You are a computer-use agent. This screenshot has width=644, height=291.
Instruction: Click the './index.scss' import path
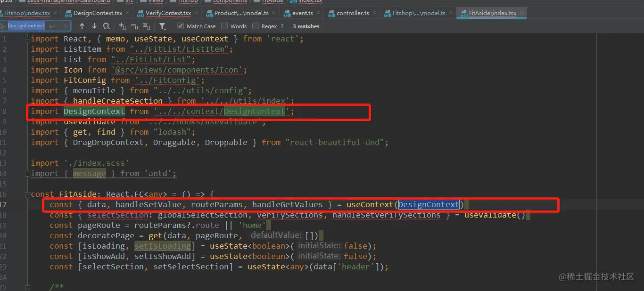pos(96,163)
